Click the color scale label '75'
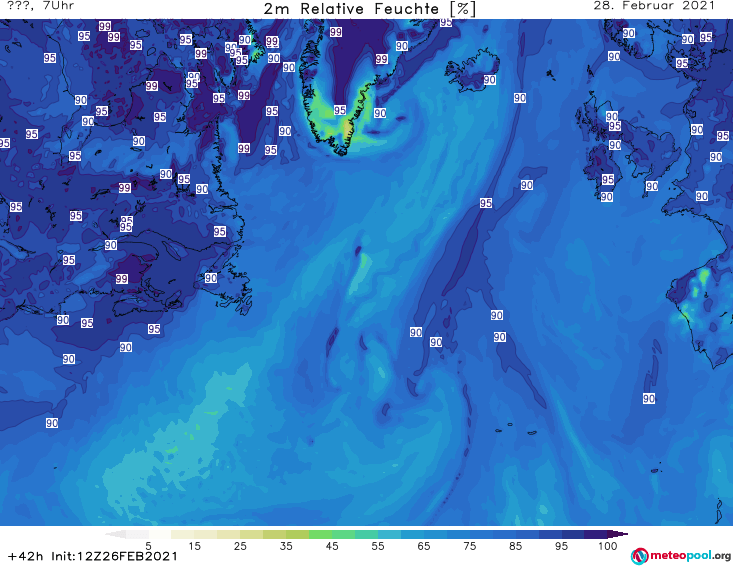 [470, 546]
